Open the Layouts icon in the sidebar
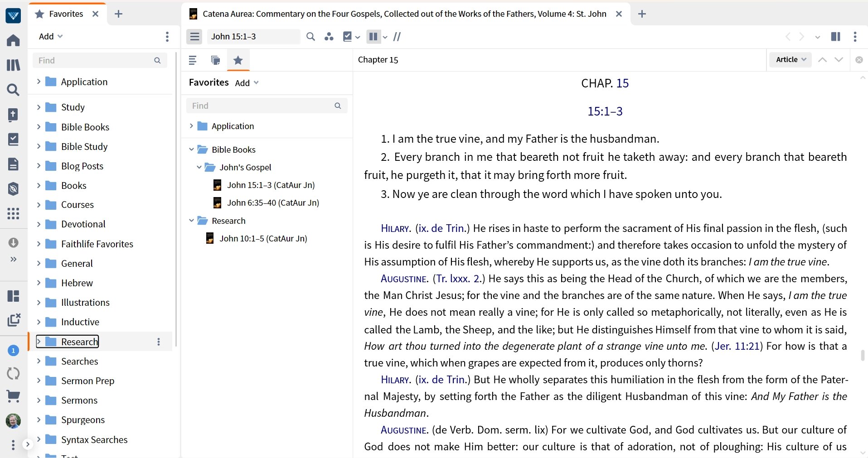The image size is (868, 458). (13, 296)
